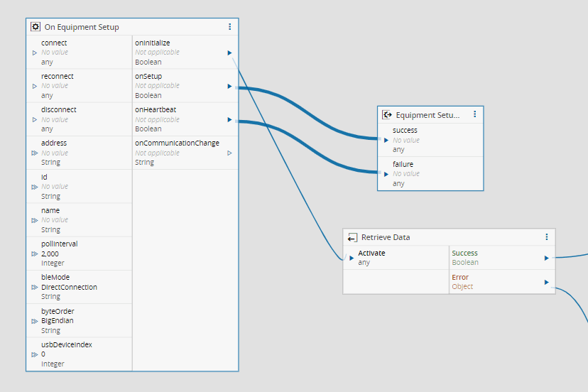Open Equipment Setup Result node options menu
The height and width of the screenshot is (392, 588).
pyautogui.click(x=474, y=114)
